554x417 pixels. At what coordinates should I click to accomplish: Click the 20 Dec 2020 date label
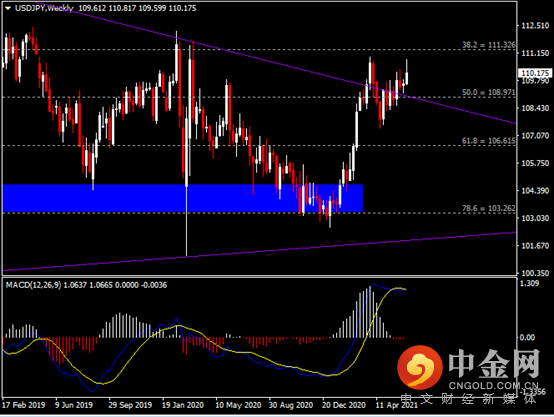click(x=343, y=405)
